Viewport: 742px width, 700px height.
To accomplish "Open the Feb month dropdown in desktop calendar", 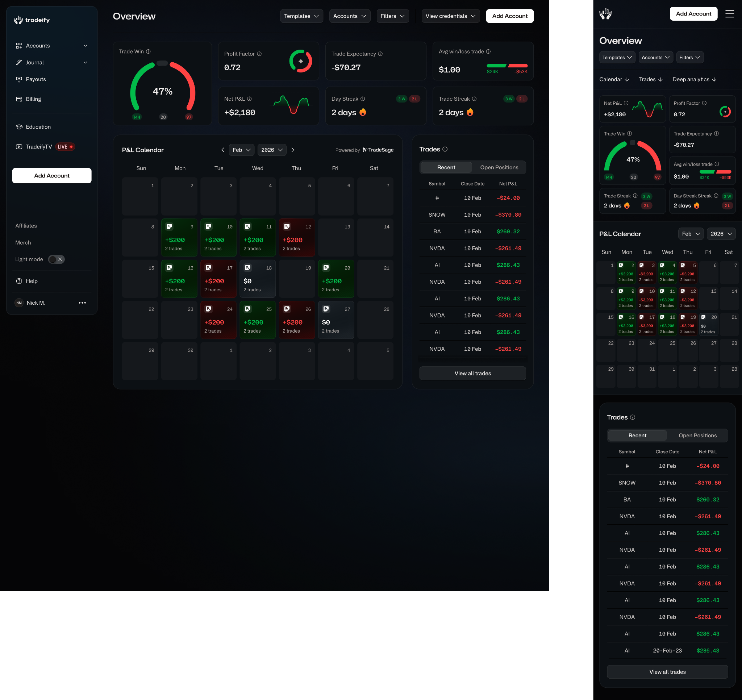I will coord(242,150).
